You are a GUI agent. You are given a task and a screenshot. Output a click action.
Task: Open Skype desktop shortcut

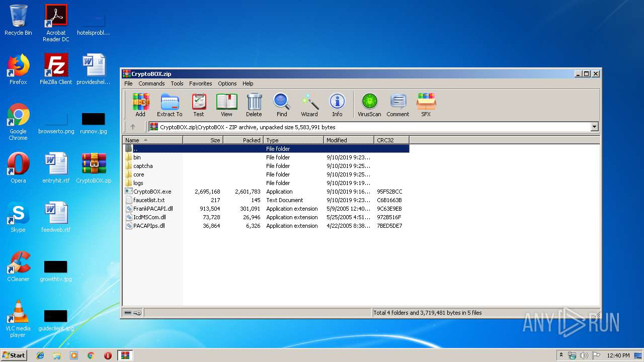pyautogui.click(x=18, y=217)
